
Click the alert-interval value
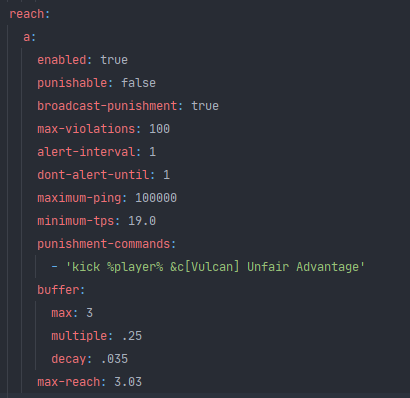point(152,152)
